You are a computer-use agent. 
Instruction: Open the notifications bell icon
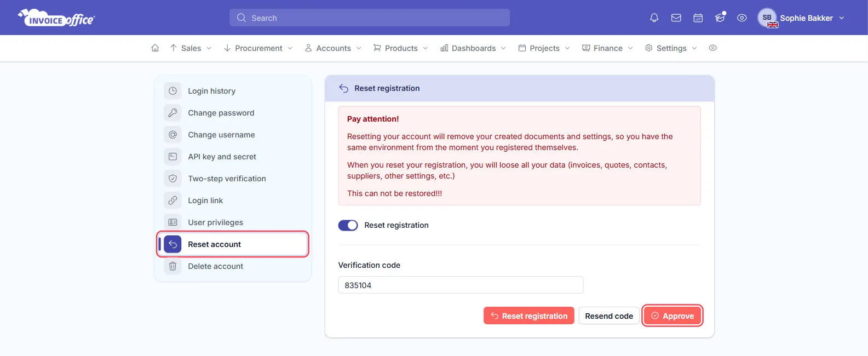point(654,18)
